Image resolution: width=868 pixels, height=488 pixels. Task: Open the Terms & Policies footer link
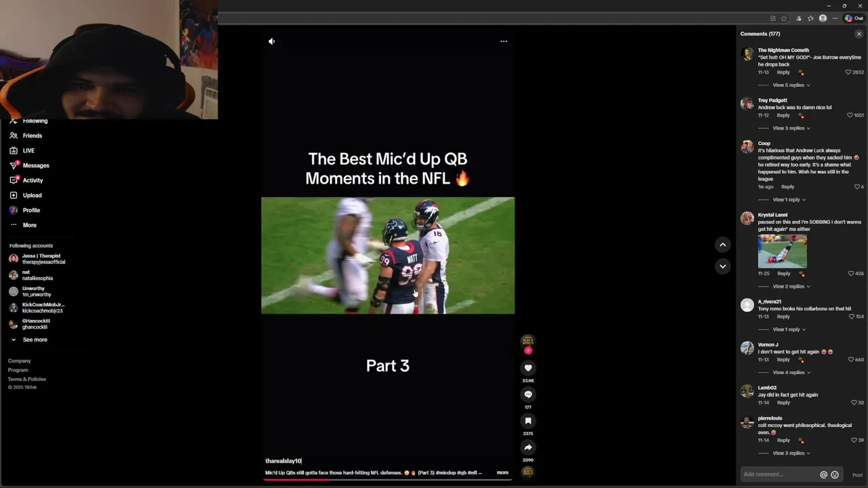tap(27, 380)
